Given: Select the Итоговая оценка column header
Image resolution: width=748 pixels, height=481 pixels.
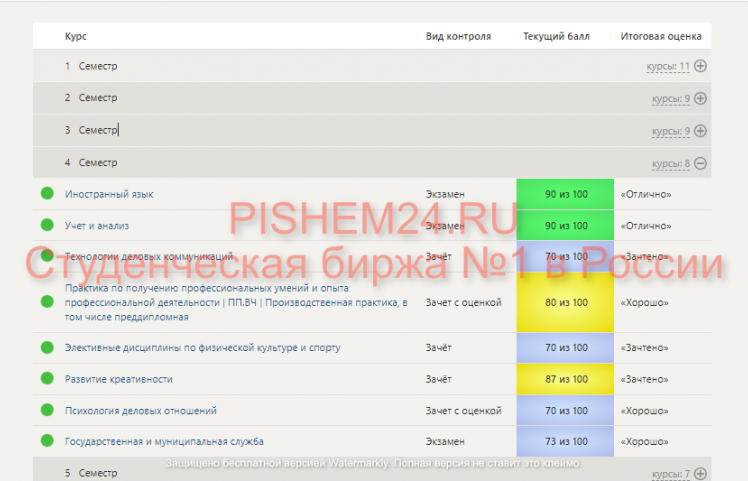Looking at the screenshot, I should click(x=661, y=36).
